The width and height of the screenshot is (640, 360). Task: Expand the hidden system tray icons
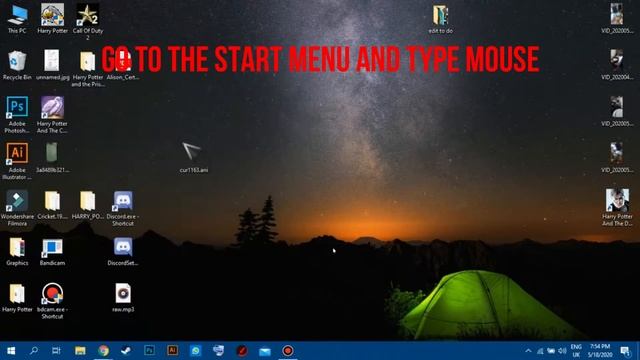click(x=528, y=351)
